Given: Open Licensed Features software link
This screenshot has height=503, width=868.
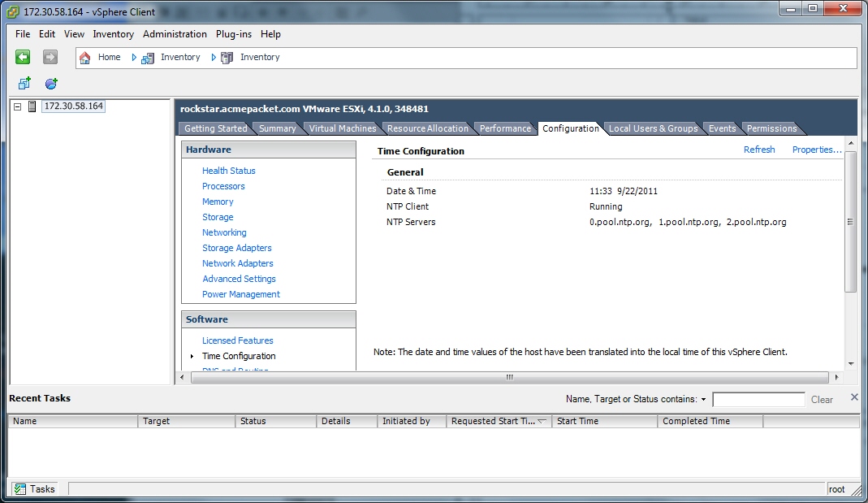Looking at the screenshot, I should click(237, 340).
